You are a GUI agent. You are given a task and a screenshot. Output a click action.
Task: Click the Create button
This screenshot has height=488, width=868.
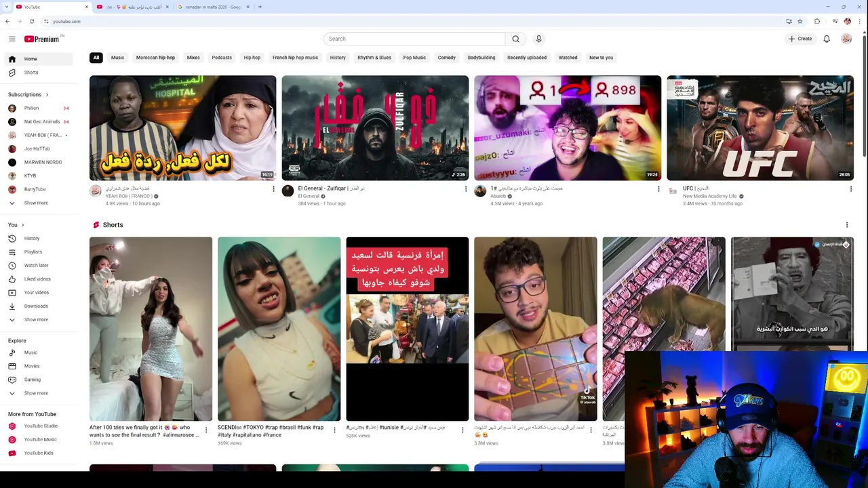pyautogui.click(x=801, y=39)
